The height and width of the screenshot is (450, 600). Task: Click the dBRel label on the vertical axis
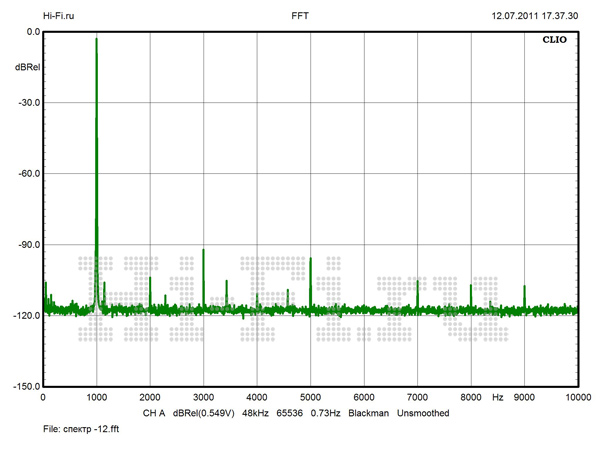[28, 66]
